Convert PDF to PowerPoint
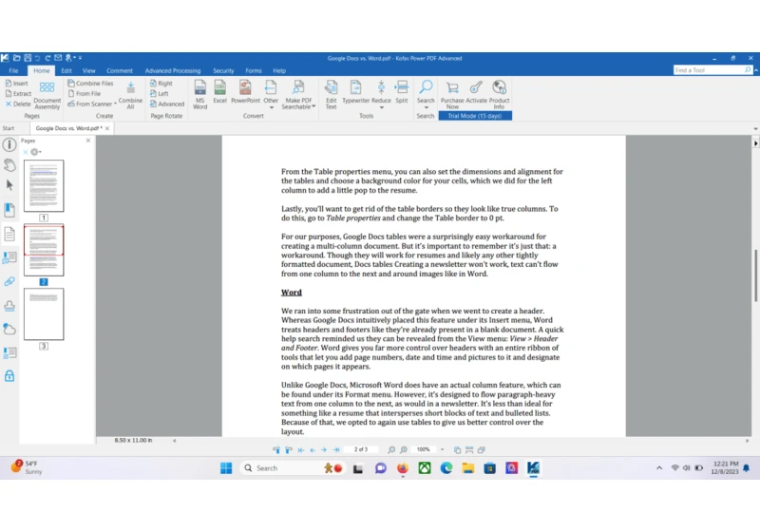Image resolution: width=760 pixels, height=532 pixels. click(245, 92)
